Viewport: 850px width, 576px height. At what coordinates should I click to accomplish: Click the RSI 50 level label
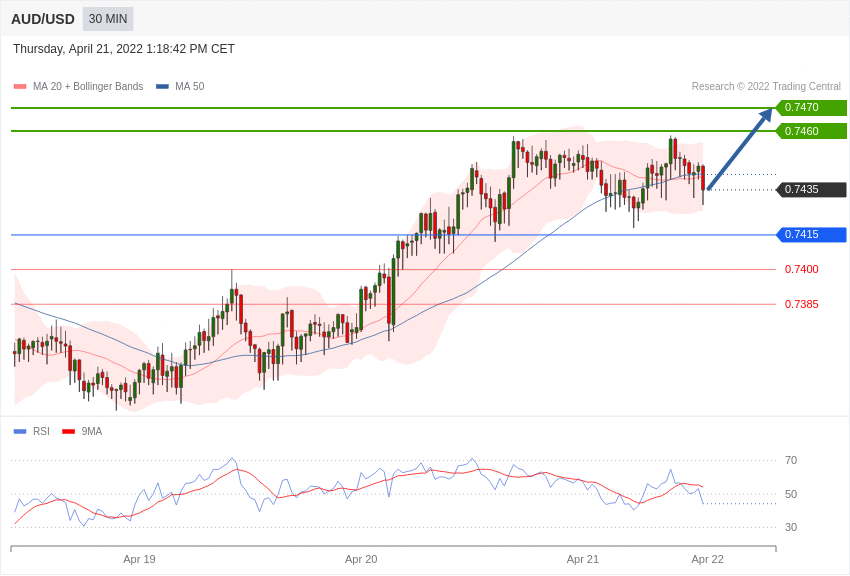pyautogui.click(x=791, y=494)
